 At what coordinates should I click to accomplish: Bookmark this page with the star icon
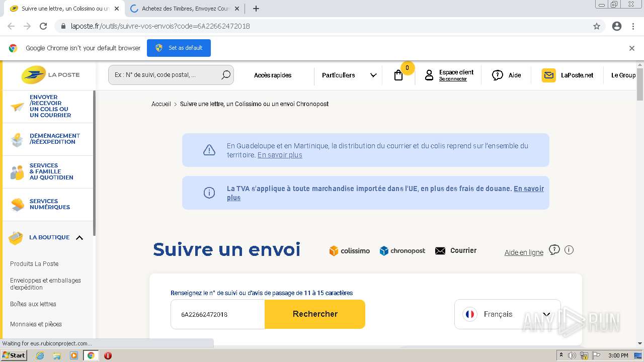[597, 26]
